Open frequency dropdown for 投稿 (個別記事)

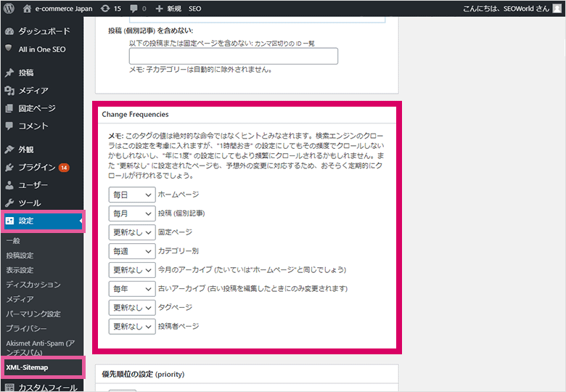pos(132,213)
